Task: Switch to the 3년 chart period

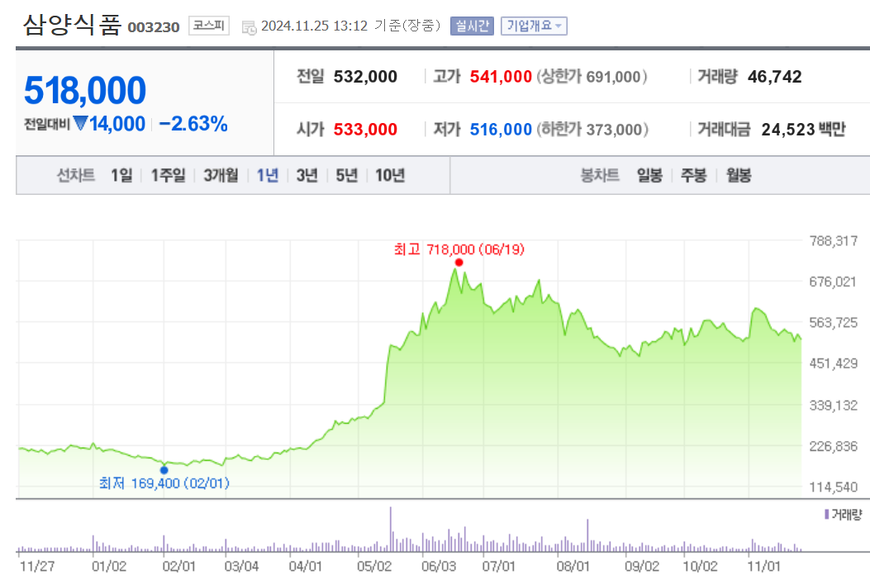Action: coord(307,175)
